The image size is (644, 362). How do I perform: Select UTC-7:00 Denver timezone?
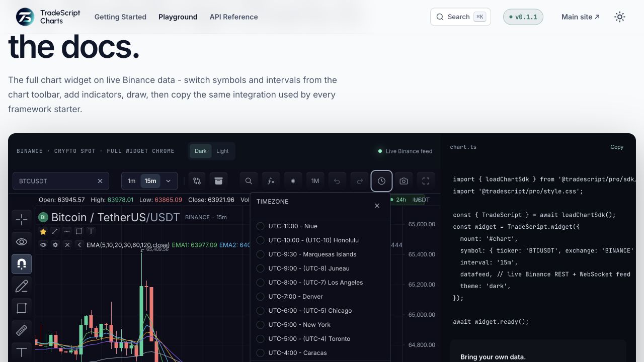tap(320, 297)
